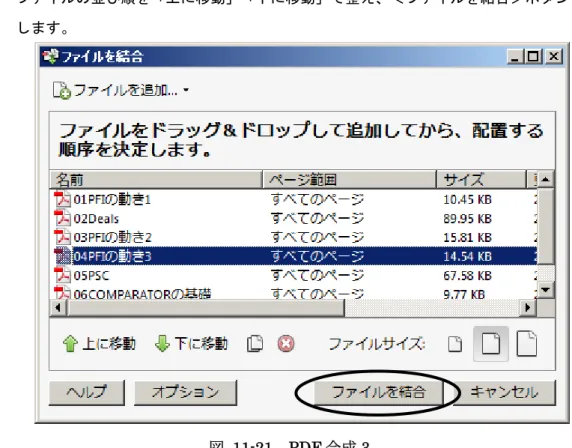This screenshot has width=572, height=448.
Task: Click the ヘルプ button
Action: point(86,393)
